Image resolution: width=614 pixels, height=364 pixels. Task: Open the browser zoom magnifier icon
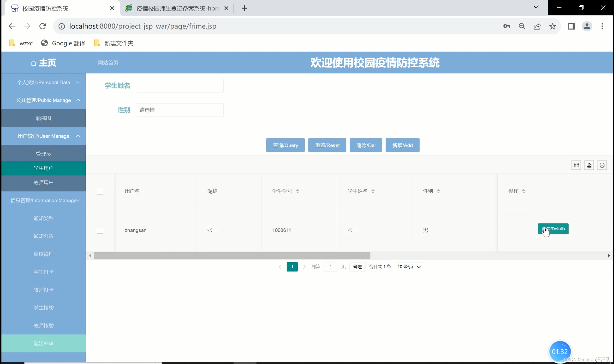[522, 26]
